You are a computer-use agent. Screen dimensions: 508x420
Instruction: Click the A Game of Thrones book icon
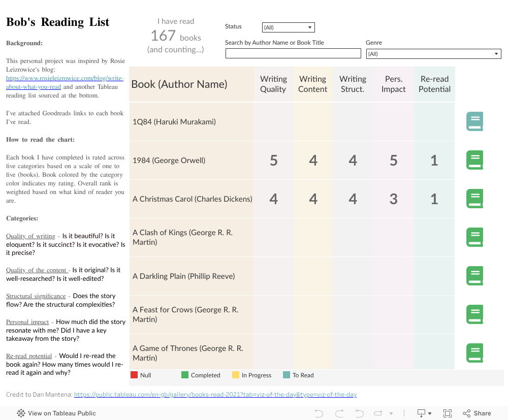point(474,353)
